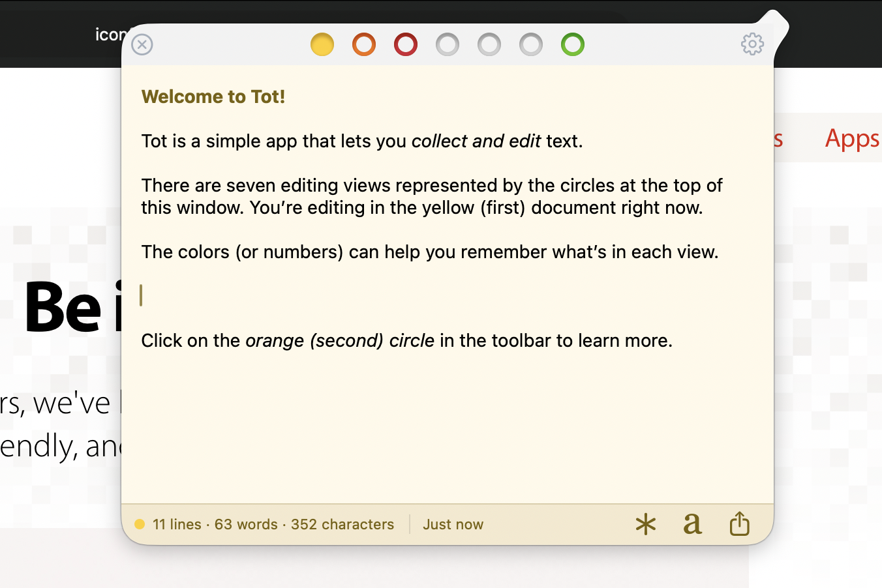
Task: Place the cursor in 'collect and edit' text
Action: pyautogui.click(x=476, y=141)
